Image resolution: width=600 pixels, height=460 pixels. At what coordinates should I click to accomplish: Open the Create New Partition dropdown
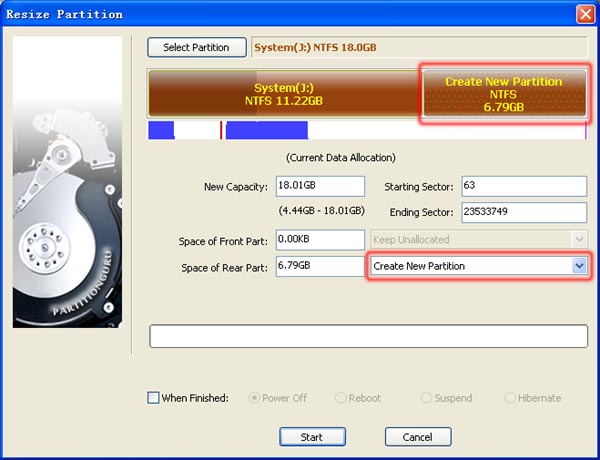click(478, 266)
